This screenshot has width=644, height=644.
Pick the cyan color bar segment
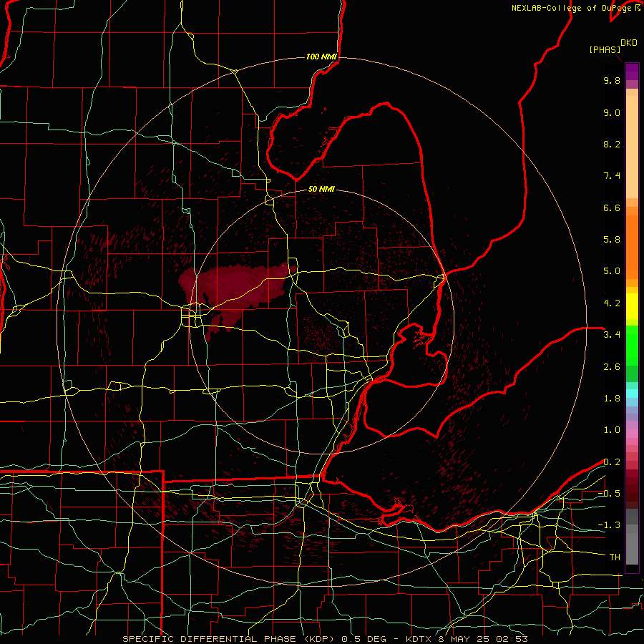click(x=632, y=394)
